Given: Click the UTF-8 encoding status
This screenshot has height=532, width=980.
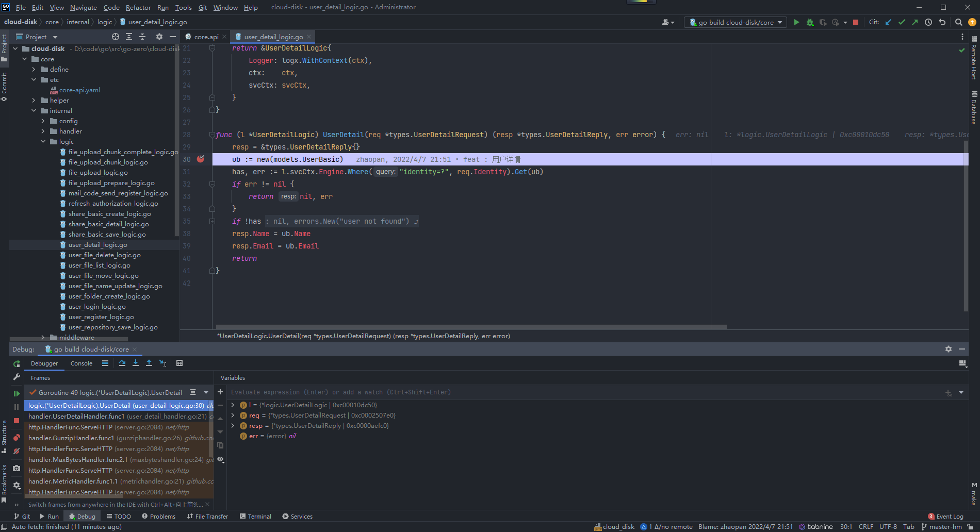Looking at the screenshot, I should point(888,526).
